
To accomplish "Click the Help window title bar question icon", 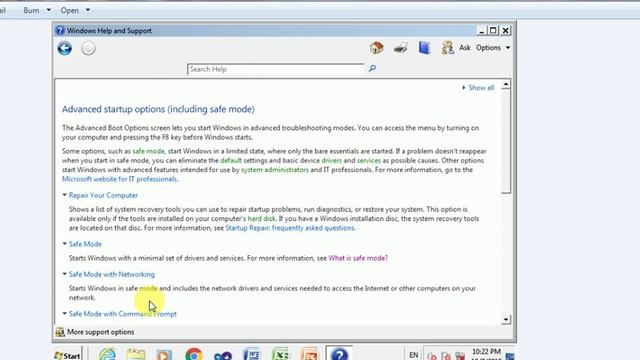I will (x=60, y=31).
